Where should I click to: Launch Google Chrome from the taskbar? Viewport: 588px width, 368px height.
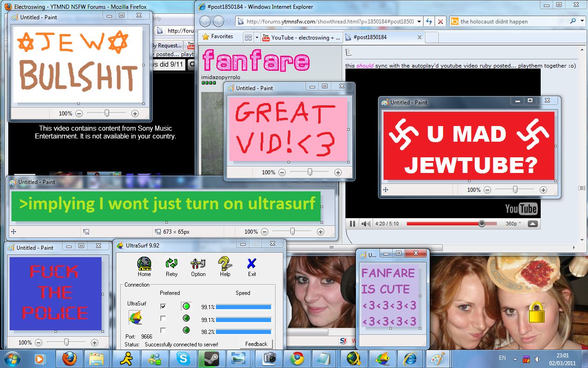pyautogui.click(x=297, y=358)
